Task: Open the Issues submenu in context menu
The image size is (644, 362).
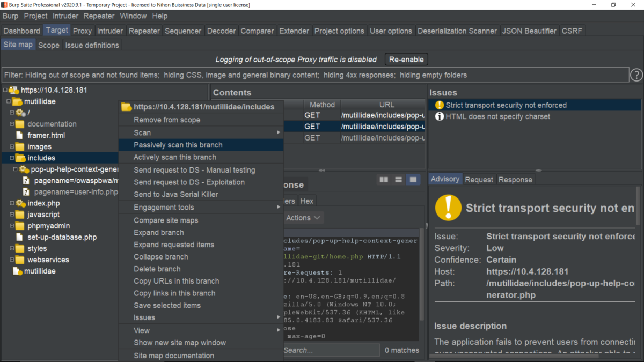Action: [201, 317]
